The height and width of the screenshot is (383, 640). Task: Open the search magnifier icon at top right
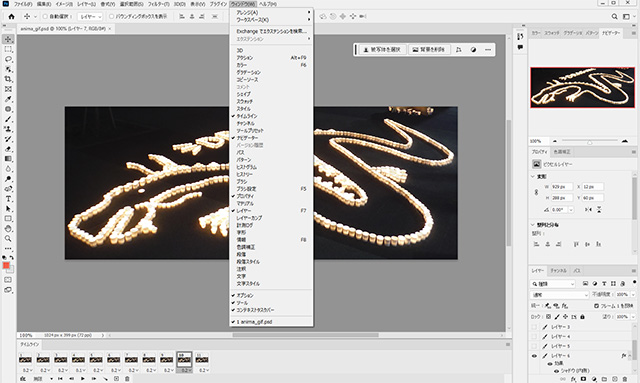click(614, 16)
